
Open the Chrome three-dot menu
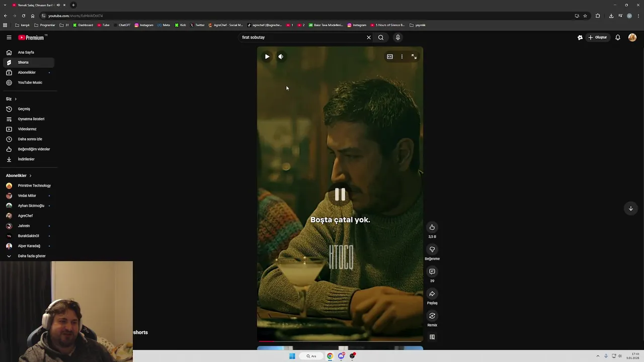click(x=637, y=16)
